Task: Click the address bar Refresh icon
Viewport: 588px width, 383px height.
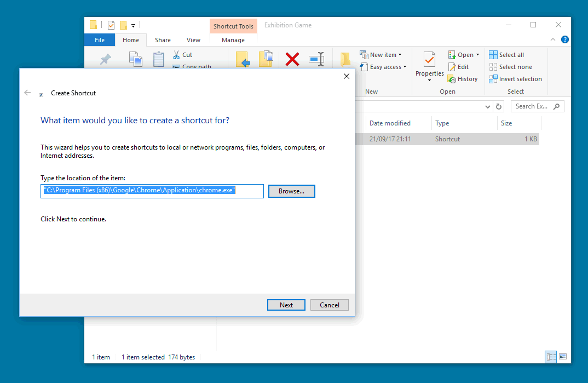Action: point(499,106)
